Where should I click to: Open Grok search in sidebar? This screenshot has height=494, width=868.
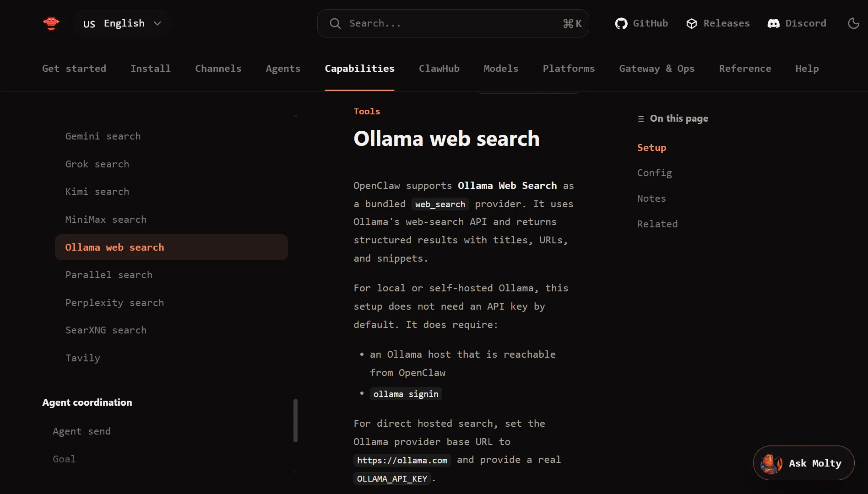coord(171,164)
